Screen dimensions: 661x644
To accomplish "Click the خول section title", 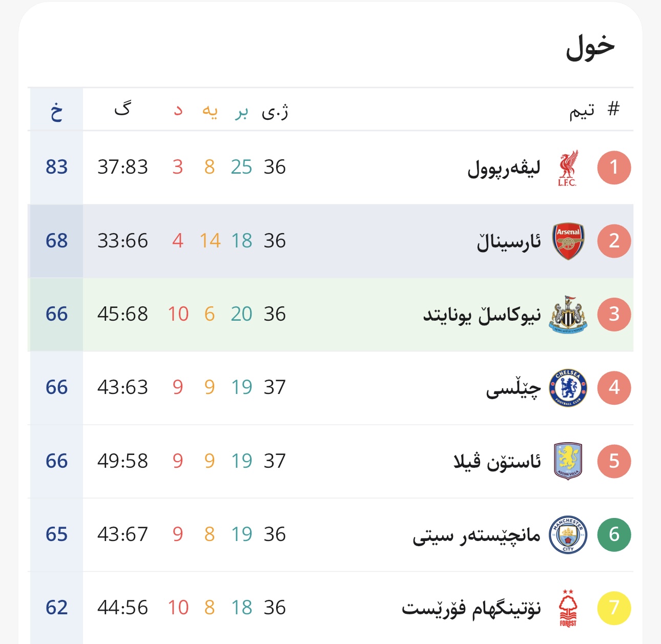I will tap(590, 47).
